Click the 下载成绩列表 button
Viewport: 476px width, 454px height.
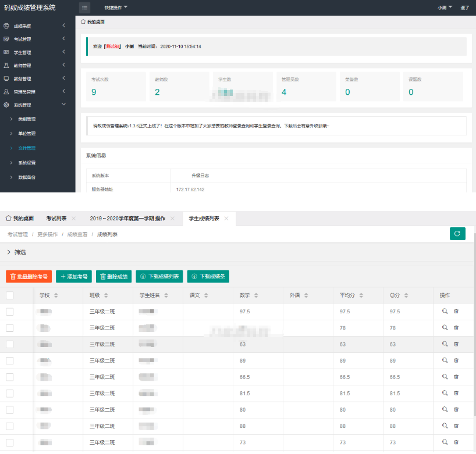pos(160,277)
